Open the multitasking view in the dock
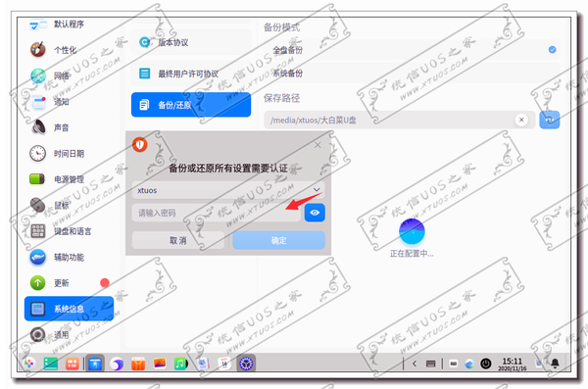The image size is (588, 389). (72, 364)
